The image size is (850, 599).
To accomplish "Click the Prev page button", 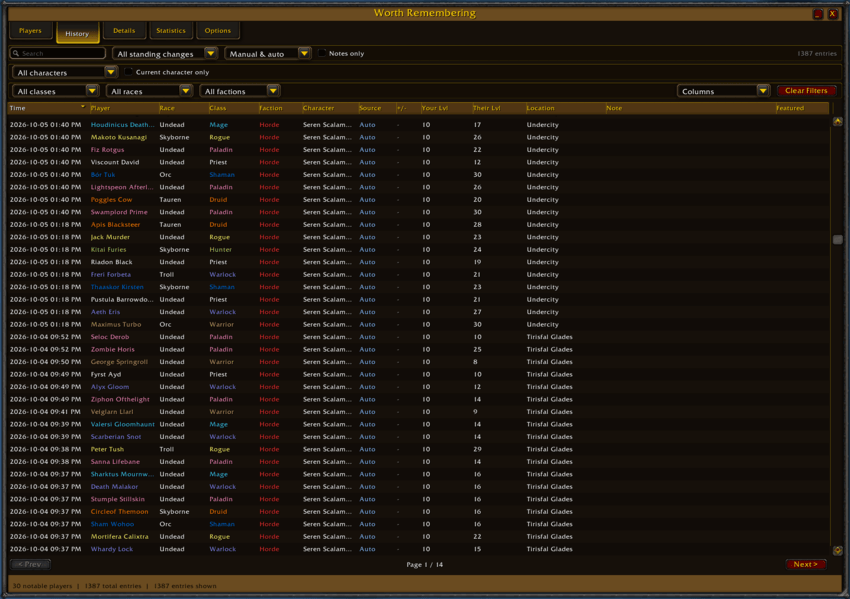I will click(x=30, y=564).
